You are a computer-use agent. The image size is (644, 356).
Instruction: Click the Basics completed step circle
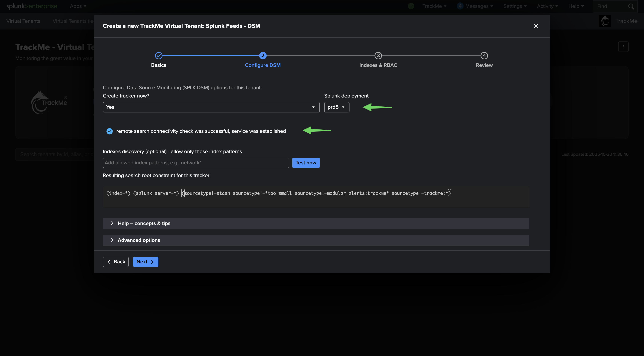coord(159,56)
